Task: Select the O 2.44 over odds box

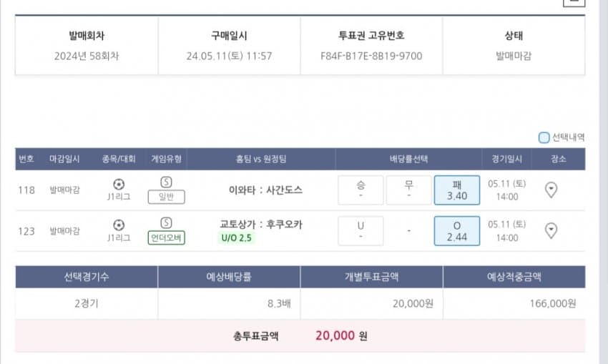Action: click(x=457, y=231)
